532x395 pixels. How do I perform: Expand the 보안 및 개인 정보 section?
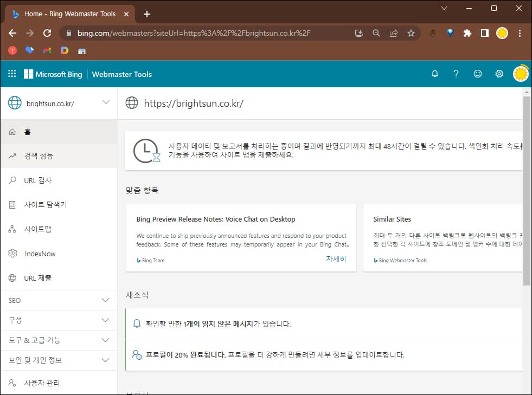point(59,360)
